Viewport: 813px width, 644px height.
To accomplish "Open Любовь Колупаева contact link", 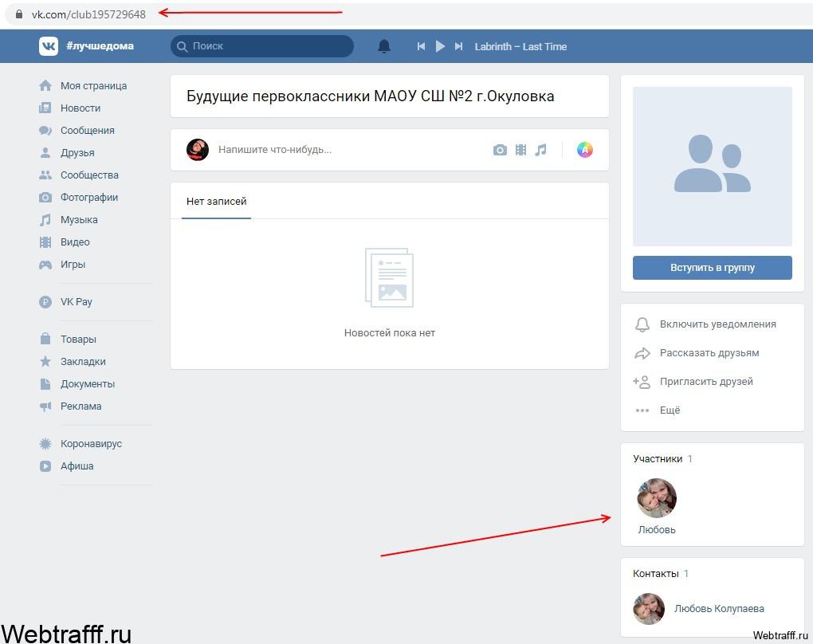I will point(719,608).
